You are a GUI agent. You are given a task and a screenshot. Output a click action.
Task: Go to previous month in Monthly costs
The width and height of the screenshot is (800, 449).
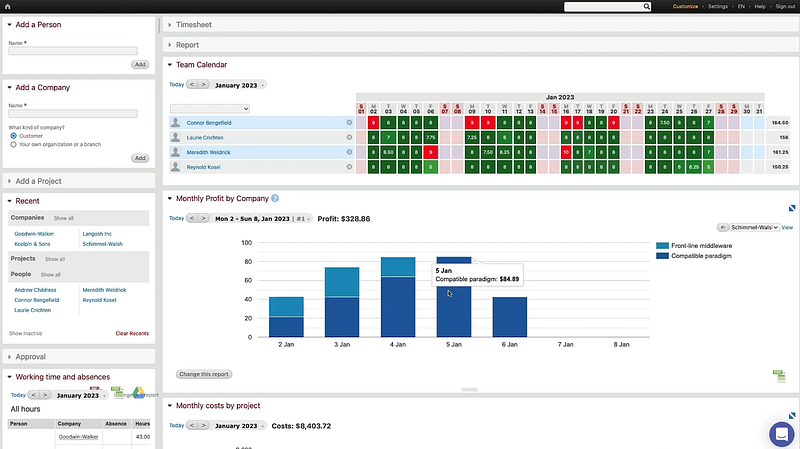pyautogui.click(x=192, y=426)
